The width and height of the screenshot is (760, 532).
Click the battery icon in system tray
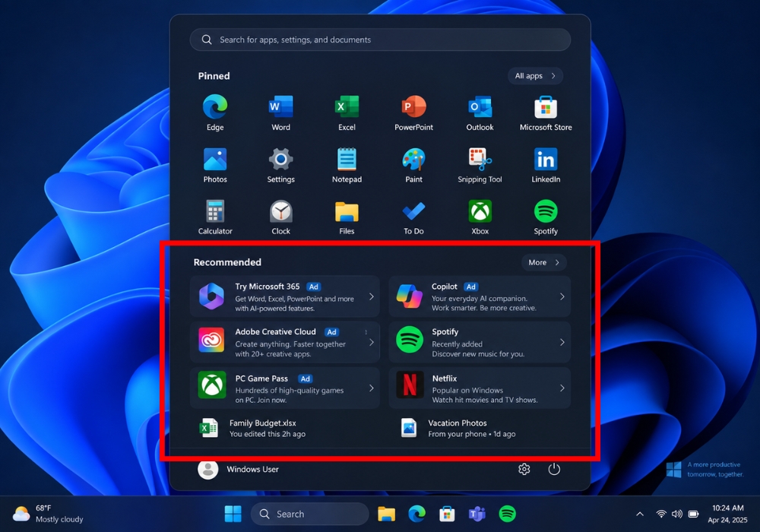tap(694, 514)
